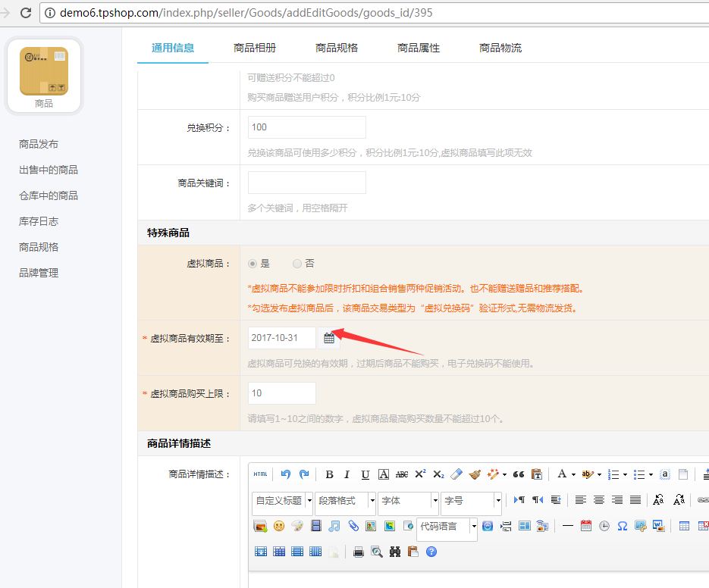Expand the 段落格式 dropdown
The height and width of the screenshot is (588, 709).
345,500
